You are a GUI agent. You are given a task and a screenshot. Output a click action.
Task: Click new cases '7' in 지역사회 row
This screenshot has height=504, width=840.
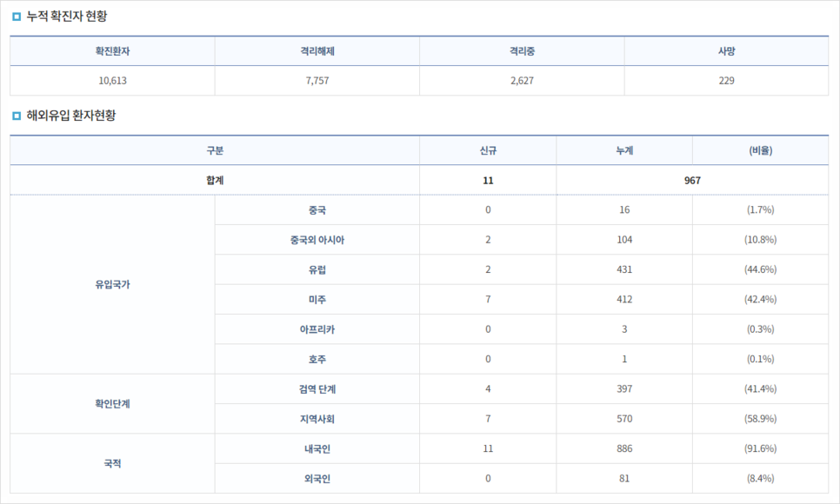(x=488, y=419)
